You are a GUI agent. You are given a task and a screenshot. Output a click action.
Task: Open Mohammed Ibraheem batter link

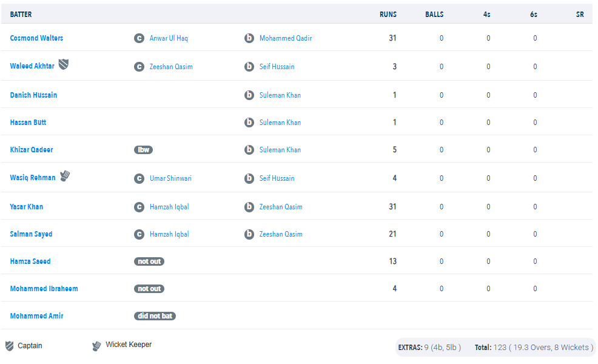pos(44,289)
